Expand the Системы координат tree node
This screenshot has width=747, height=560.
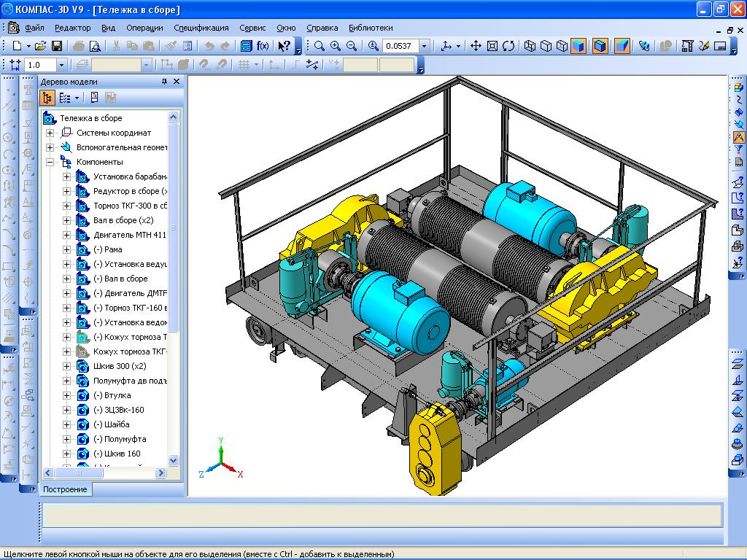[x=50, y=133]
